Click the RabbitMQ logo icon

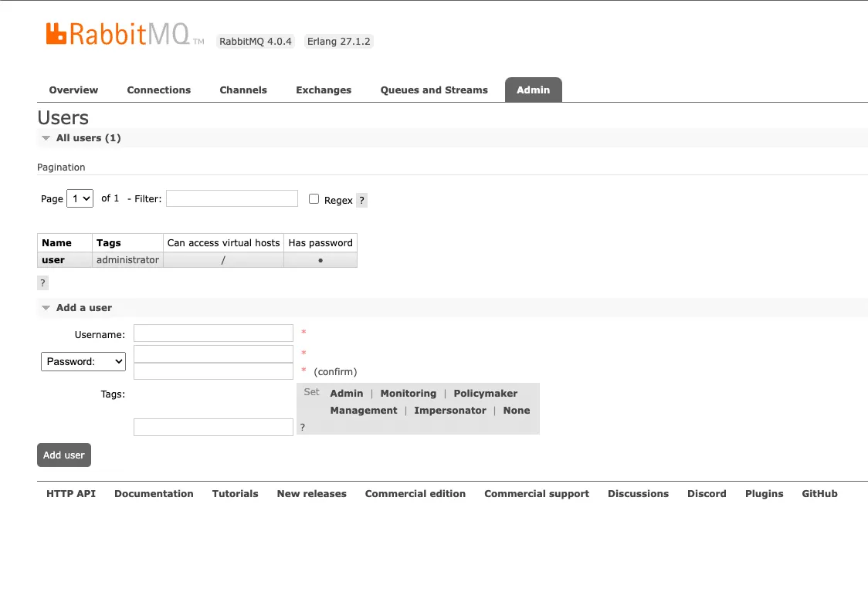tap(56, 33)
